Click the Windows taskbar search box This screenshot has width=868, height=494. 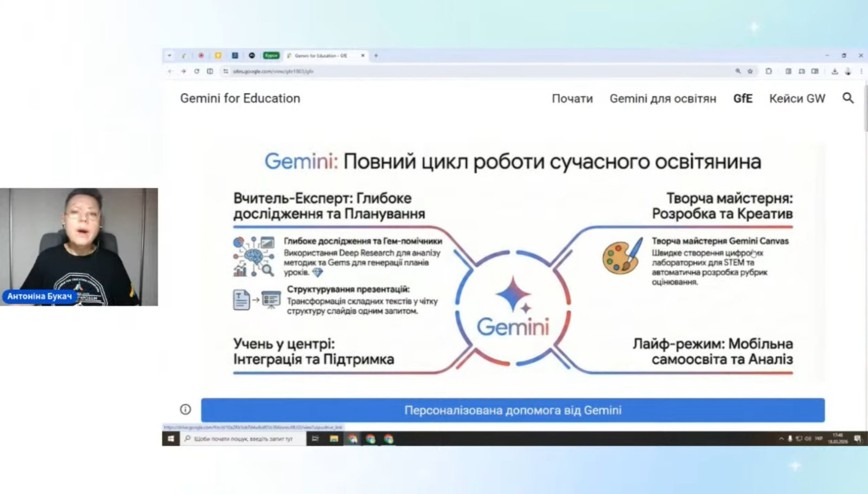tap(243, 439)
